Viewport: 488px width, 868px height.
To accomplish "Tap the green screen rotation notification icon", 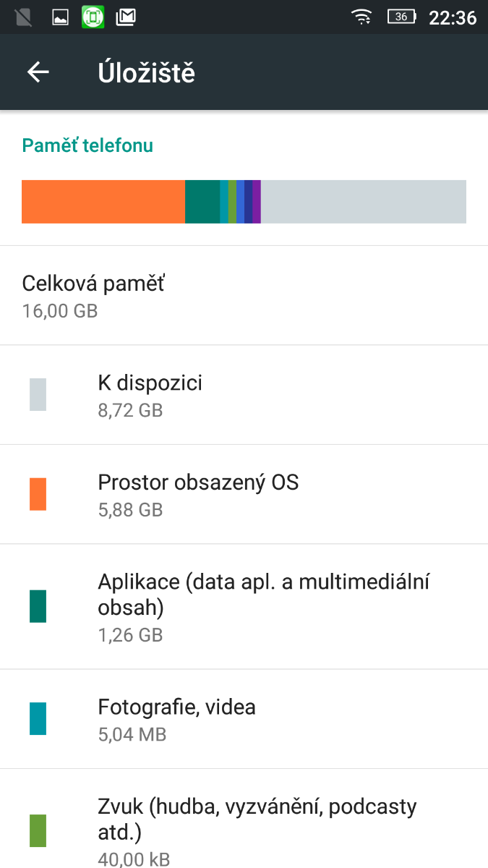I will 93,17.
